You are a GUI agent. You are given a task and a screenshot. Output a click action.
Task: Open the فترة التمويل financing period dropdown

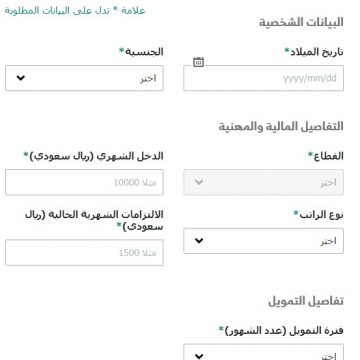click(263, 352)
